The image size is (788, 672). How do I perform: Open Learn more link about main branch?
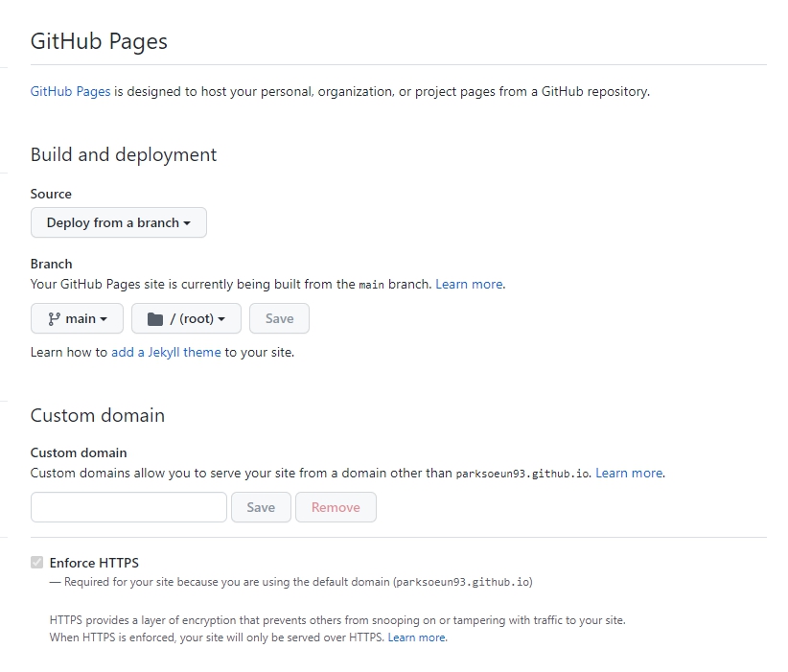[x=469, y=285]
